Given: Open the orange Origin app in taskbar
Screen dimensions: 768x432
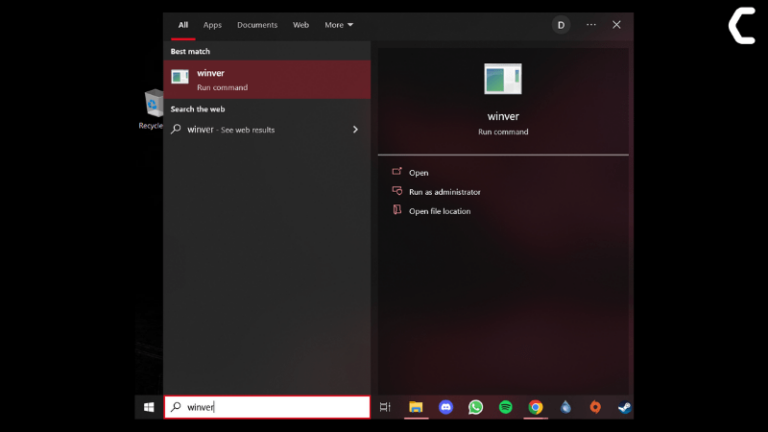Looking at the screenshot, I should [595, 407].
